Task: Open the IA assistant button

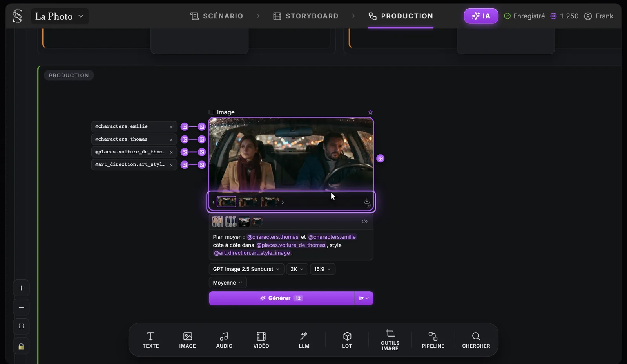Action: 481,16
